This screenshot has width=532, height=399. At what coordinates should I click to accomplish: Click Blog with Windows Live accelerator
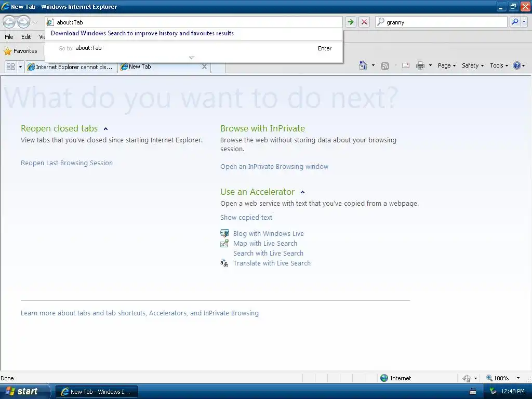[x=269, y=233]
